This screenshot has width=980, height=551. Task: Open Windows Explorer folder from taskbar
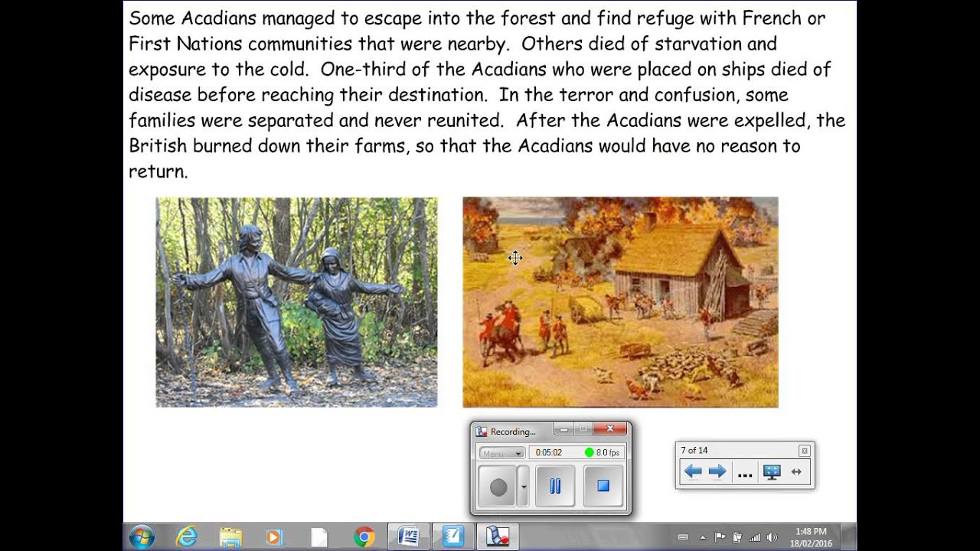[x=230, y=537]
